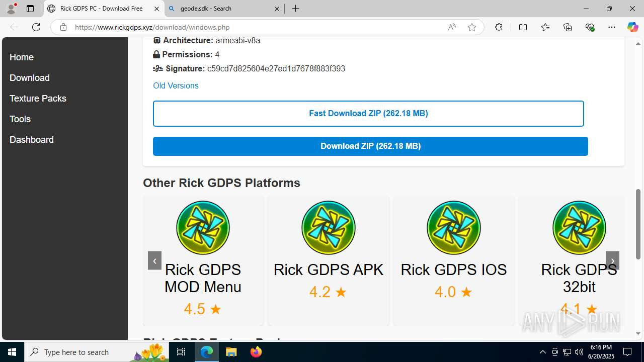Switch to Rick GDPS PC tab
This screenshot has width=644, height=362.
(x=104, y=9)
